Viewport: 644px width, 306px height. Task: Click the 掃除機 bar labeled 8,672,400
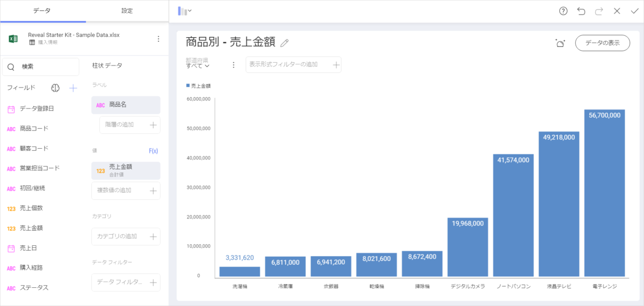point(422,264)
